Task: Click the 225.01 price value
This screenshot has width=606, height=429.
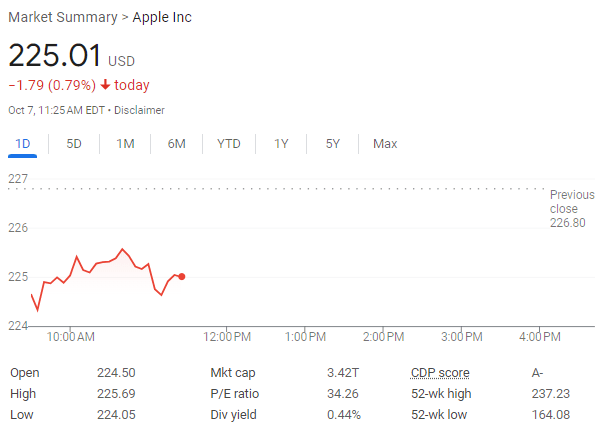Action: pyautogui.click(x=55, y=55)
